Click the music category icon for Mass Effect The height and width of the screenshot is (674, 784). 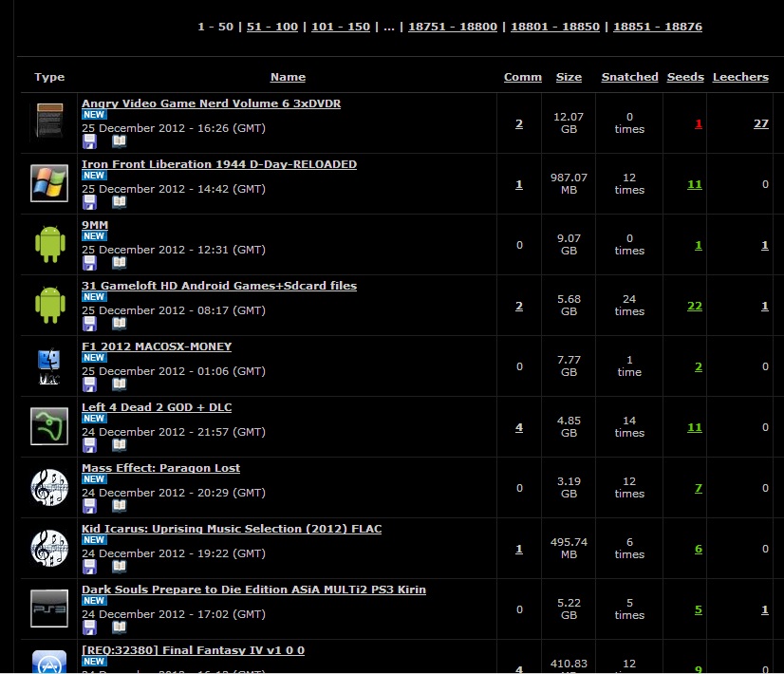point(49,487)
